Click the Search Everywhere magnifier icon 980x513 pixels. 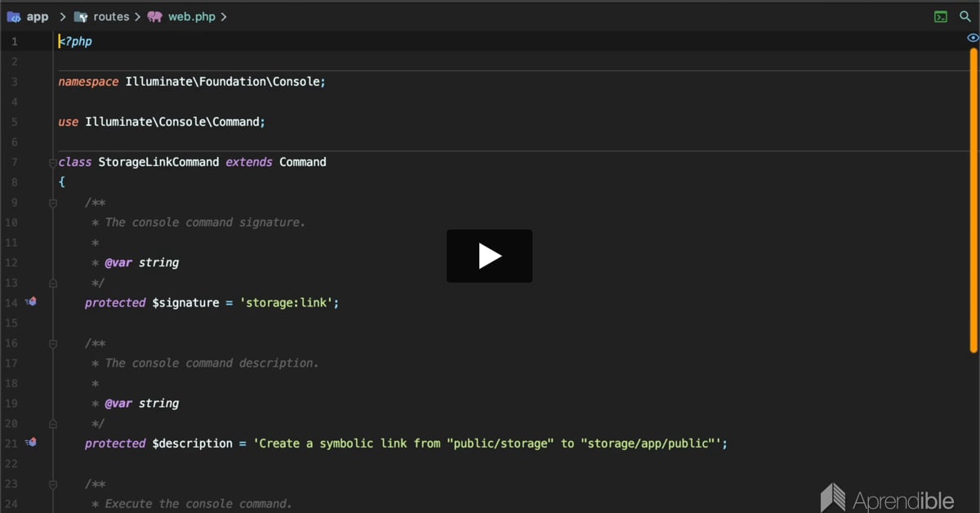(x=965, y=16)
